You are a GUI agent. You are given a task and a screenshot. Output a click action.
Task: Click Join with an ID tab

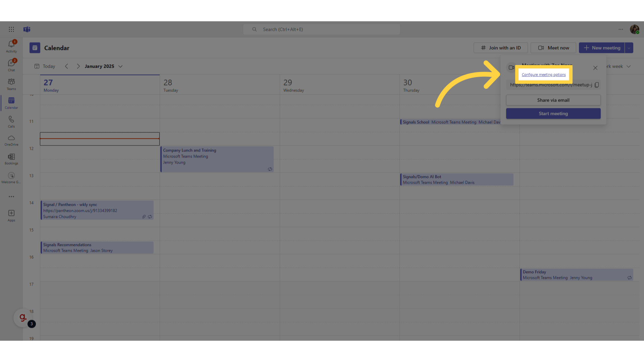pyautogui.click(x=501, y=48)
